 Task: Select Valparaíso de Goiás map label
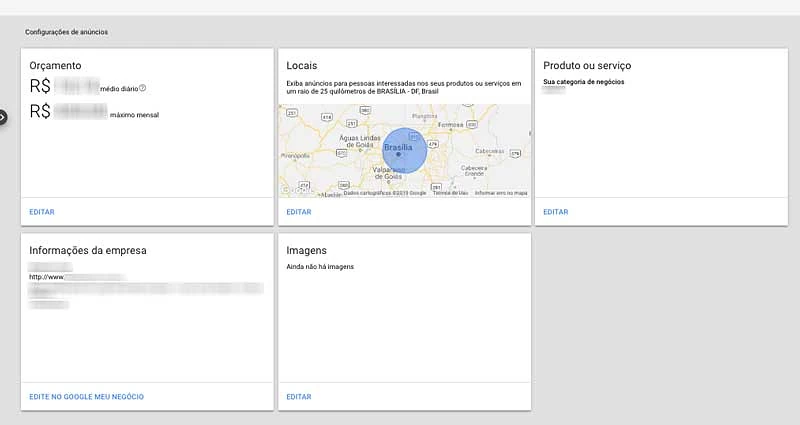389,173
